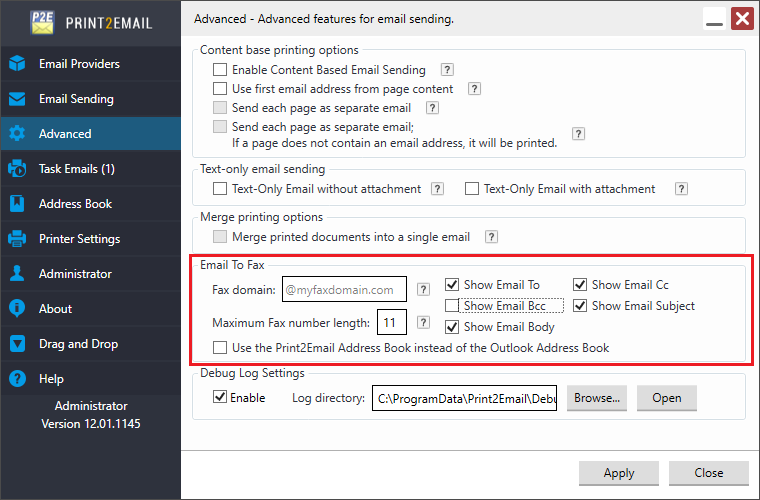Click the Maximum Fax number length box
The height and width of the screenshot is (500, 760).
tap(390, 322)
